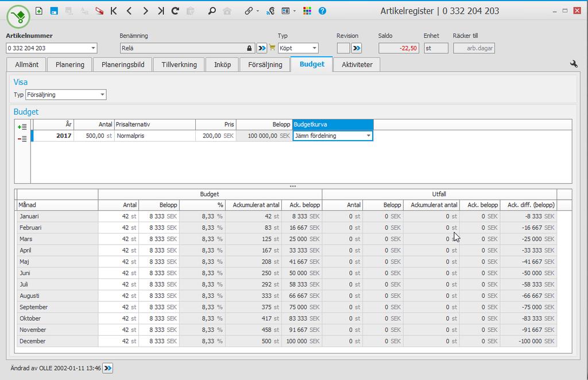Go to the Inköp tab
588x380 pixels.
tap(222, 64)
